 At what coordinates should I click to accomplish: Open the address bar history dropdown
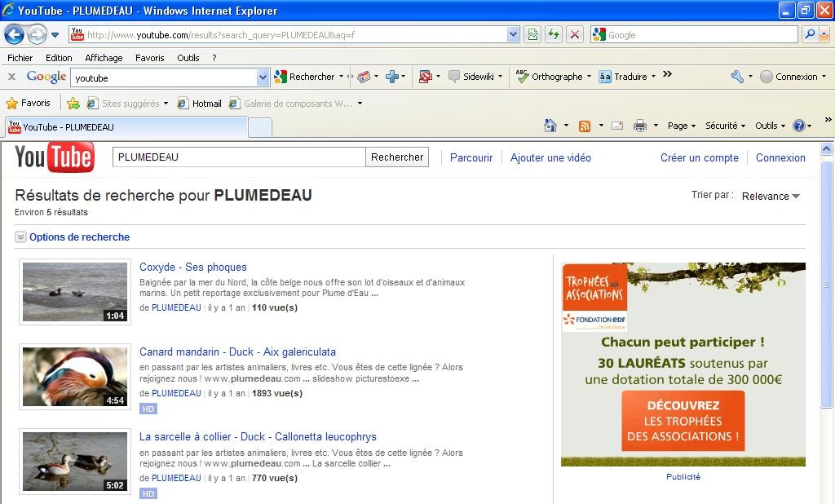pos(513,34)
